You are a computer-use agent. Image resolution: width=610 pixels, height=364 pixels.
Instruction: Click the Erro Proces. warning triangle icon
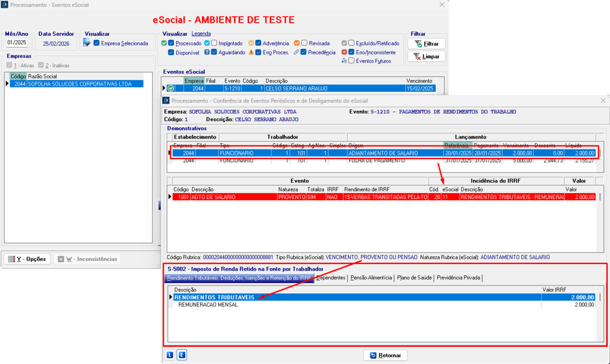pyautogui.click(x=251, y=52)
